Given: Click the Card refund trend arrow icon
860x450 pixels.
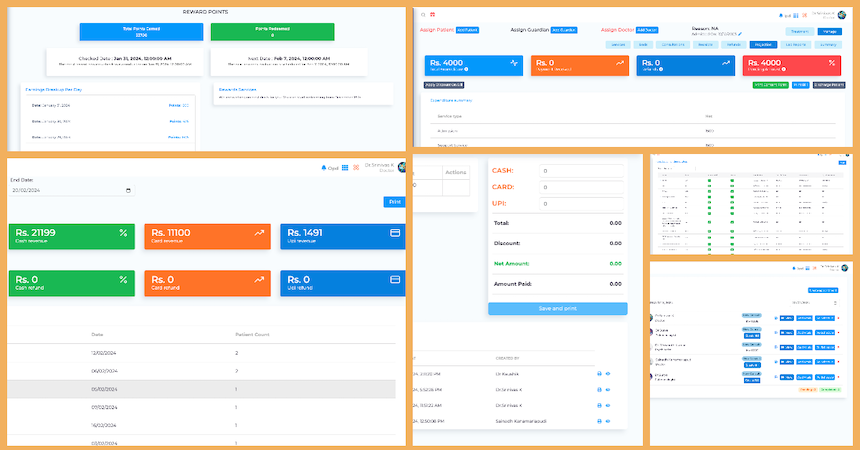Looking at the screenshot, I should click(259, 280).
